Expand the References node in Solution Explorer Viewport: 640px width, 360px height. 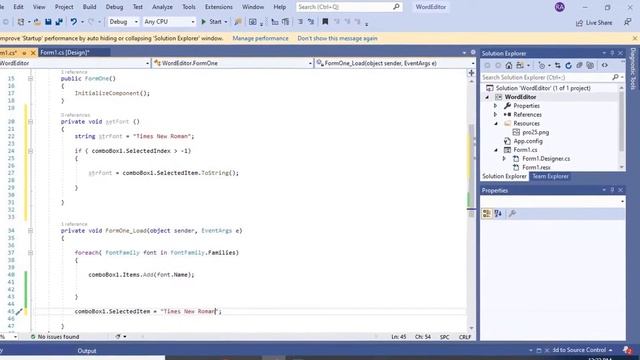pyautogui.click(x=496, y=115)
